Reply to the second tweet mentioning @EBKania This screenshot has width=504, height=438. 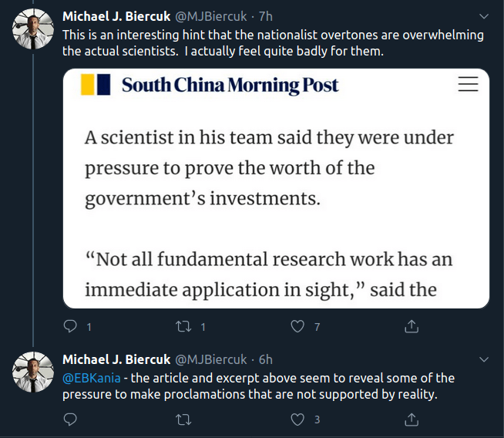(70, 419)
